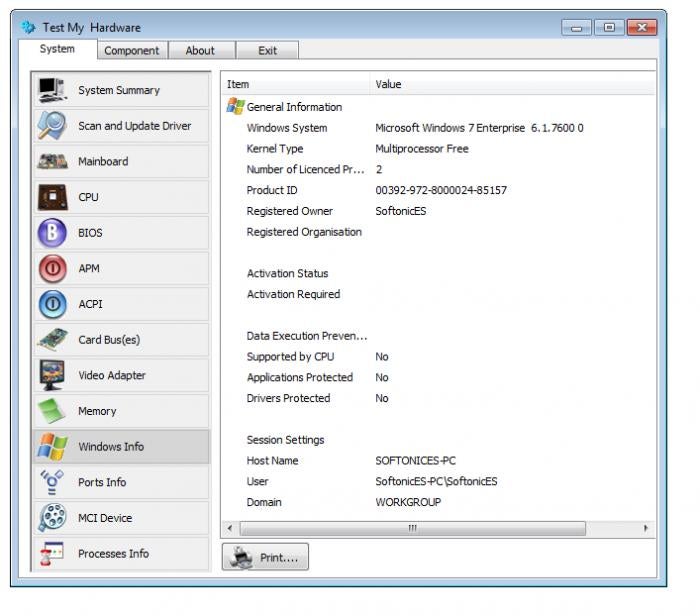This screenshot has height=616, width=700.
Task: Select the green Memory icon
Action: coord(52,411)
